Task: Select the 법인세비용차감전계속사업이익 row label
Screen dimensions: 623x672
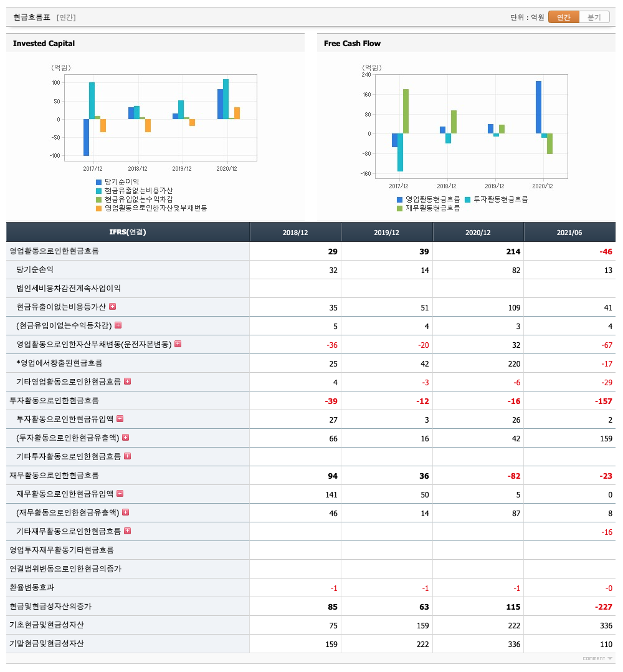Action: tap(69, 288)
